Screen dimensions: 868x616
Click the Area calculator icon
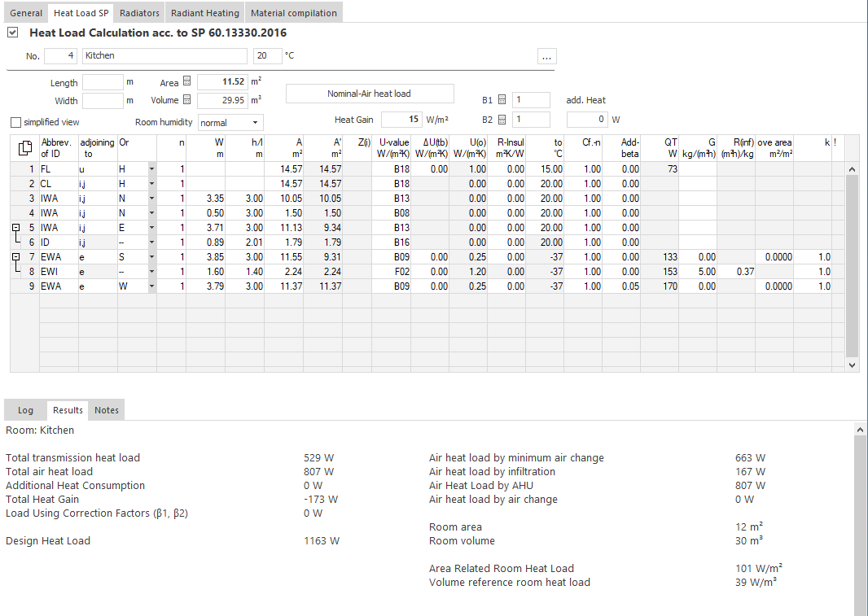[187, 82]
